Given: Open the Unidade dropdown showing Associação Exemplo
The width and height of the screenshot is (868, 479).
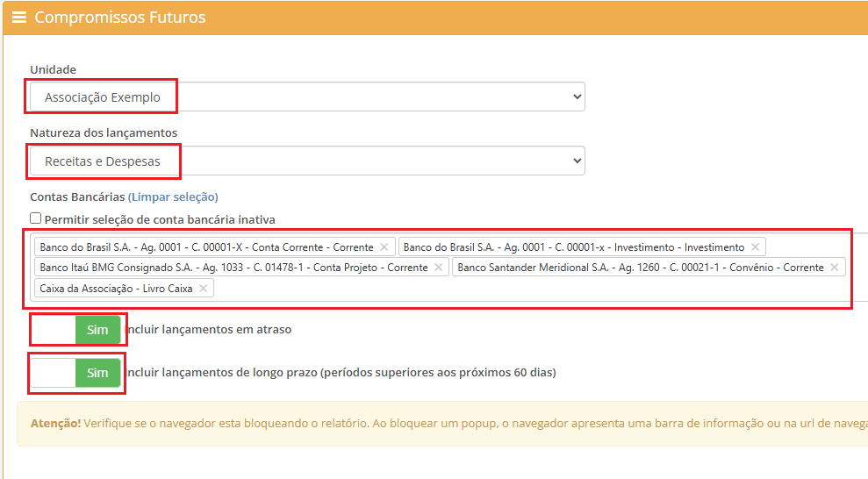Looking at the screenshot, I should pos(307,97).
